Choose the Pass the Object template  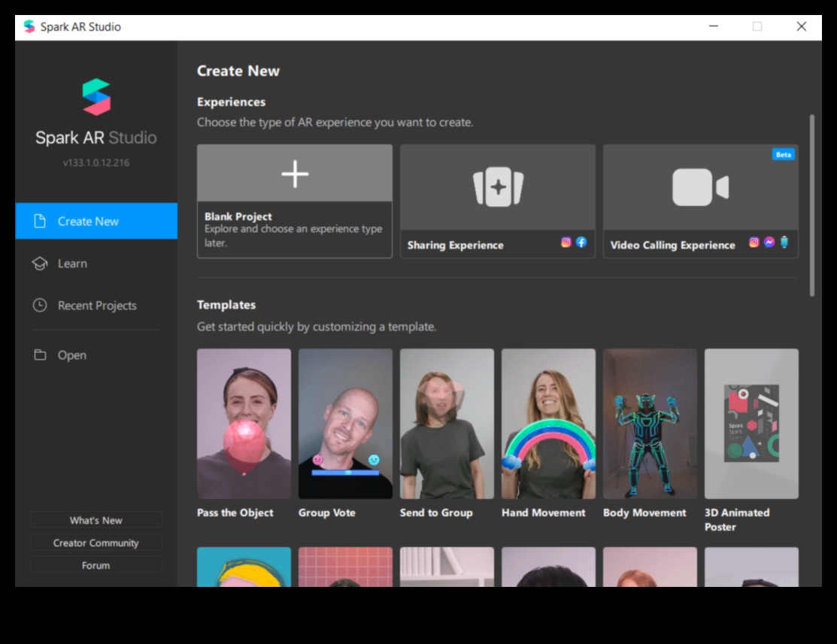pyautogui.click(x=244, y=424)
